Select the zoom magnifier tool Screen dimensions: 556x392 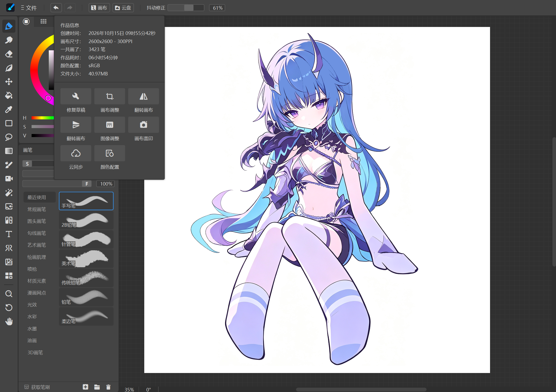tap(9, 294)
